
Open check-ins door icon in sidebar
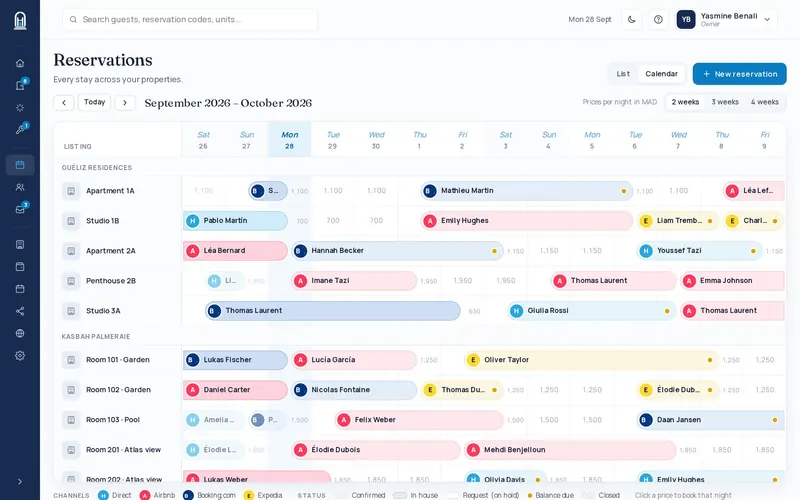(x=20, y=85)
